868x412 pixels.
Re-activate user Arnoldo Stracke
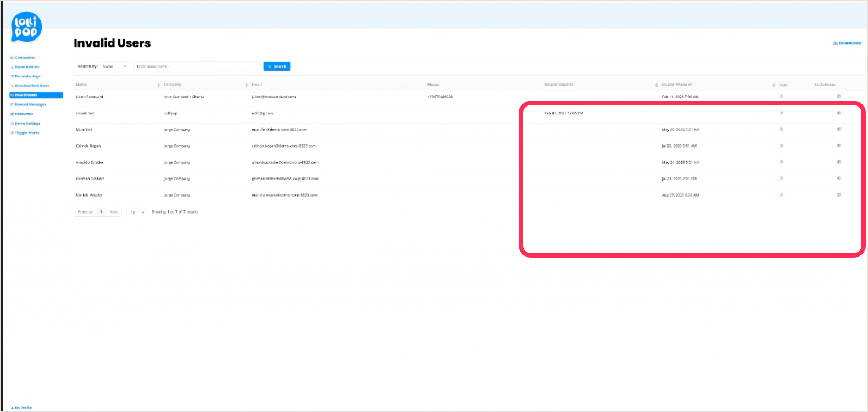[839, 162]
